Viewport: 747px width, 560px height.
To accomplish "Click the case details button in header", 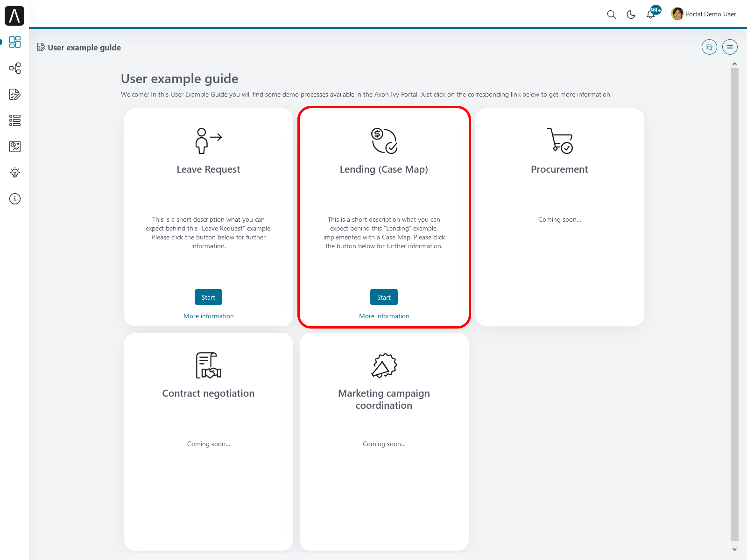I will (x=709, y=47).
